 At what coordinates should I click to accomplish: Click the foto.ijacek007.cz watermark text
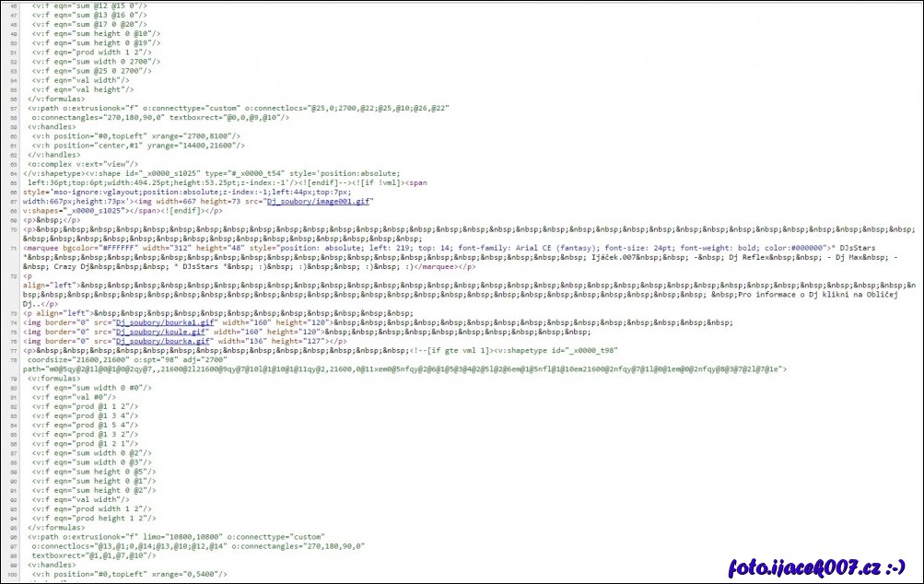coord(817,566)
